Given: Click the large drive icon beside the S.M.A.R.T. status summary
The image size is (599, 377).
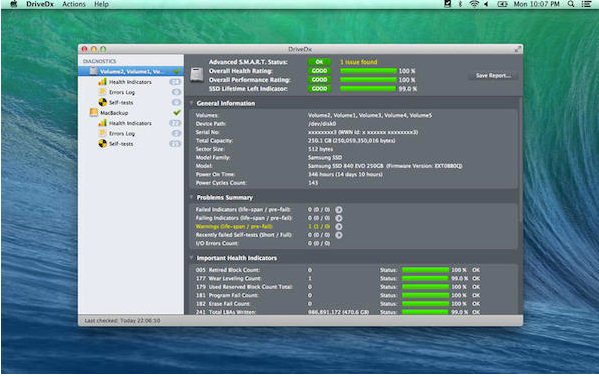Looking at the screenshot, I should tap(197, 74).
